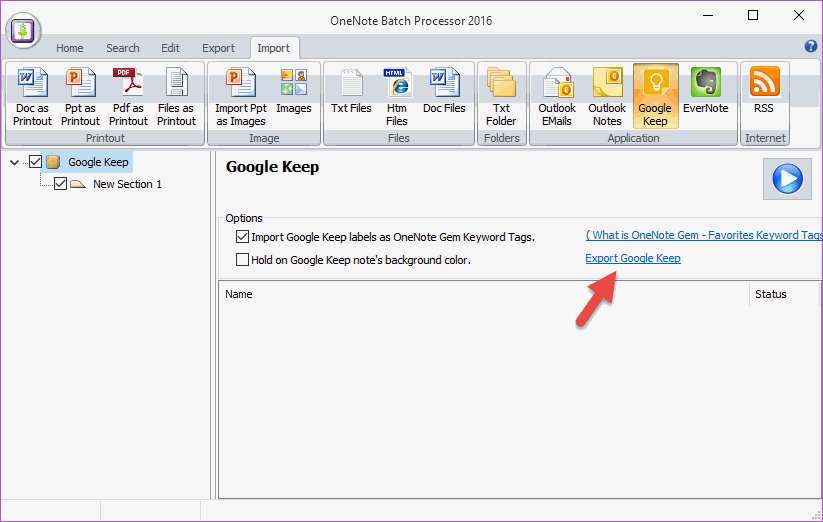Click the Google Keep ribbon button
Screen dimensions: 823x522
(x=655, y=97)
